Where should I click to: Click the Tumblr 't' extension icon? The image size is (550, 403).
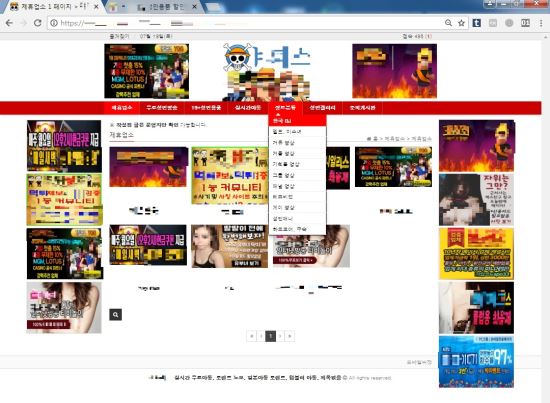pyautogui.click(x=476, y=23)
